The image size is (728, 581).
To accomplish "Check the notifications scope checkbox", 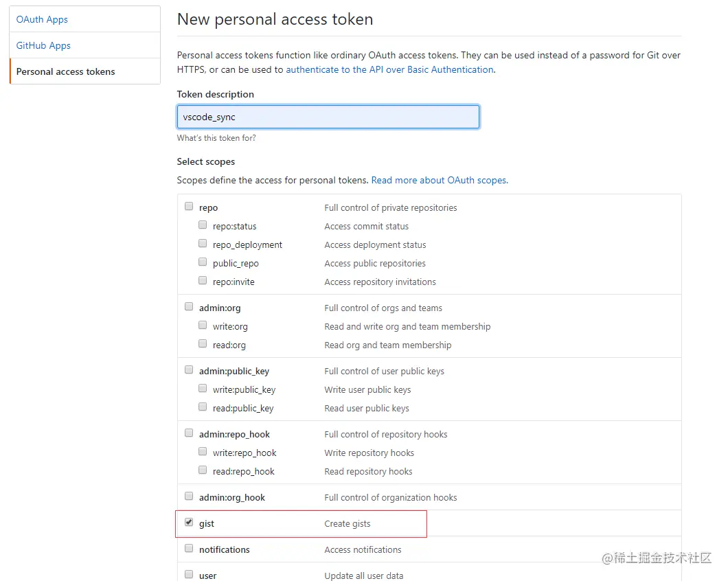I will 189,548.
